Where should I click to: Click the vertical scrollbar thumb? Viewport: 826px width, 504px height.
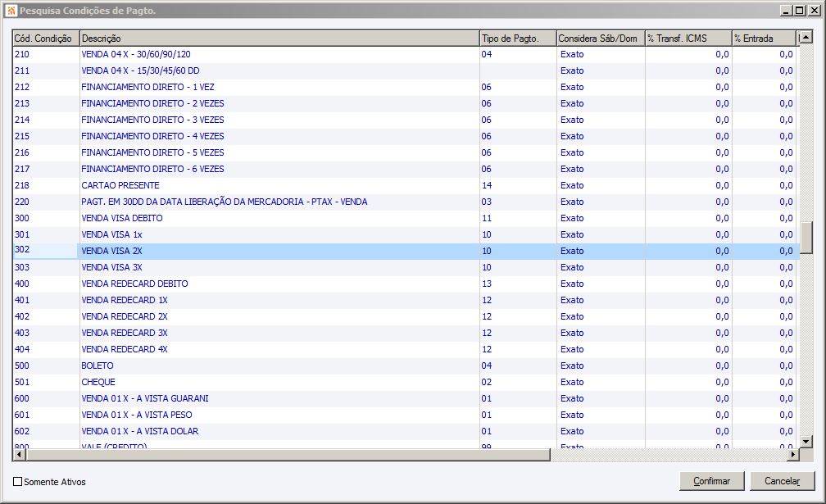coord(806,238)
